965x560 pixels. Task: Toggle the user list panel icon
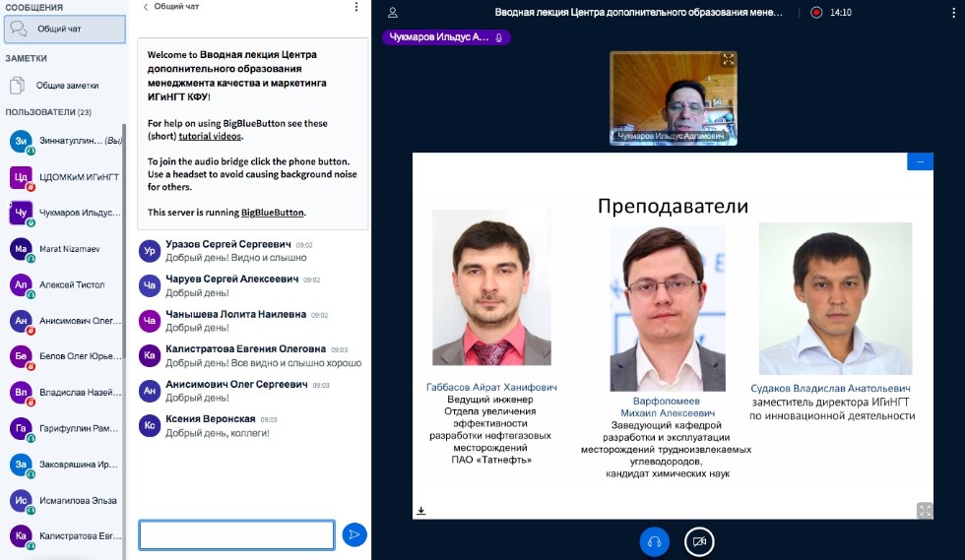point(393,13)
